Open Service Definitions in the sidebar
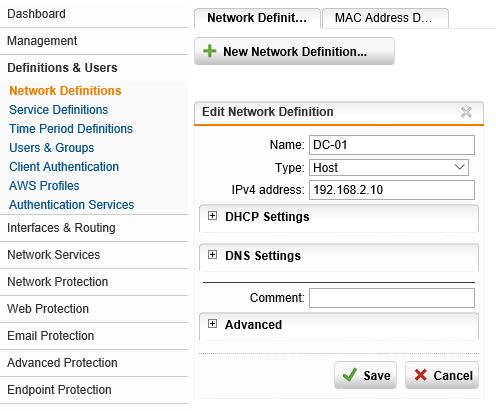 [x=59, y=110]
